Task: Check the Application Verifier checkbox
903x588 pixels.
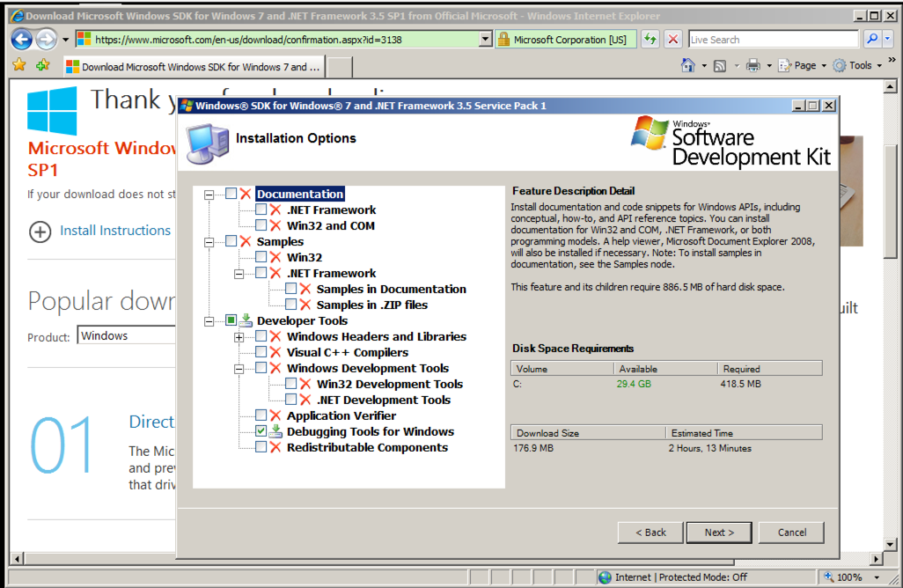Action: [261, 415]
